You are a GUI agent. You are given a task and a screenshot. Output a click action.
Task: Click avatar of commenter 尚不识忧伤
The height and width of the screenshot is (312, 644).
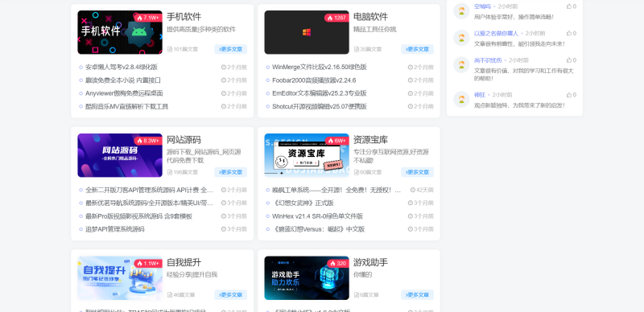click(x=461, y=65)
